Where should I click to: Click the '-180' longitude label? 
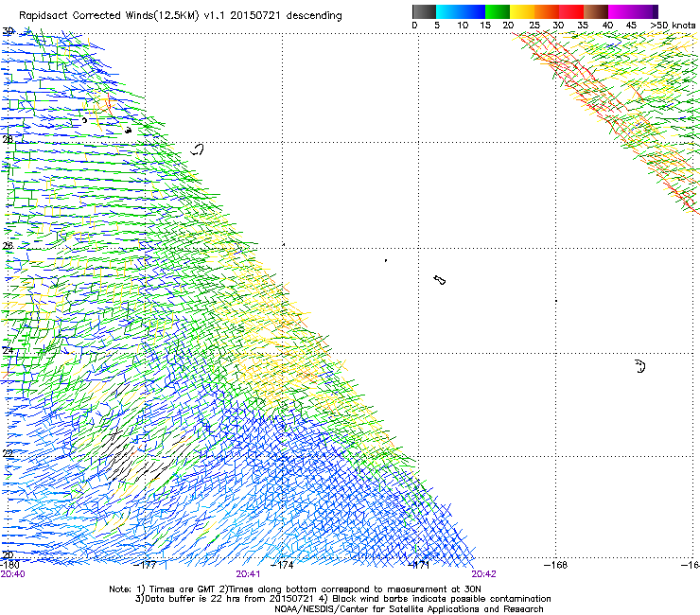click(9, 565)
